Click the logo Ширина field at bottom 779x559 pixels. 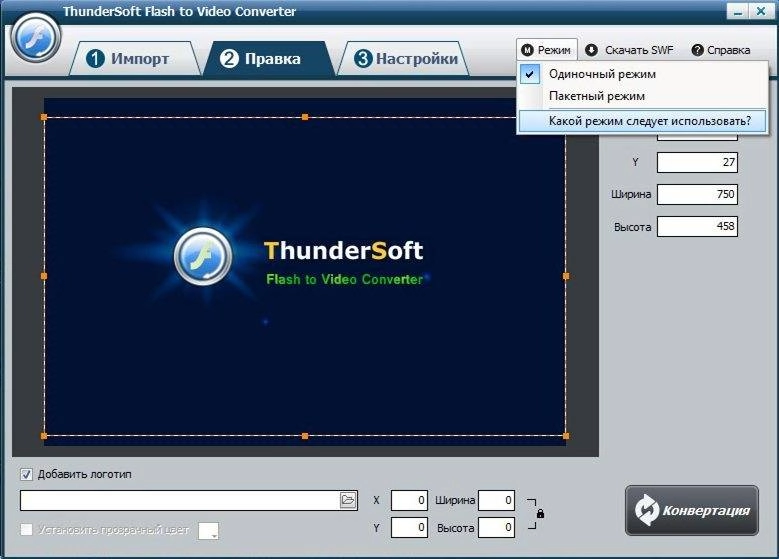(496, 500)
